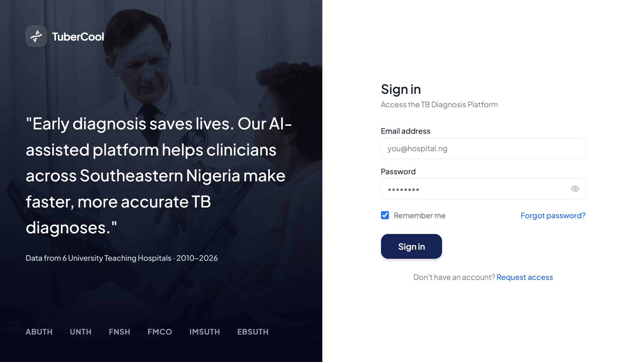This screenshot has height=362, width=644.
Task: Select the FMCO hospital label
Action: pyautogui.click(x=160, y=332)
